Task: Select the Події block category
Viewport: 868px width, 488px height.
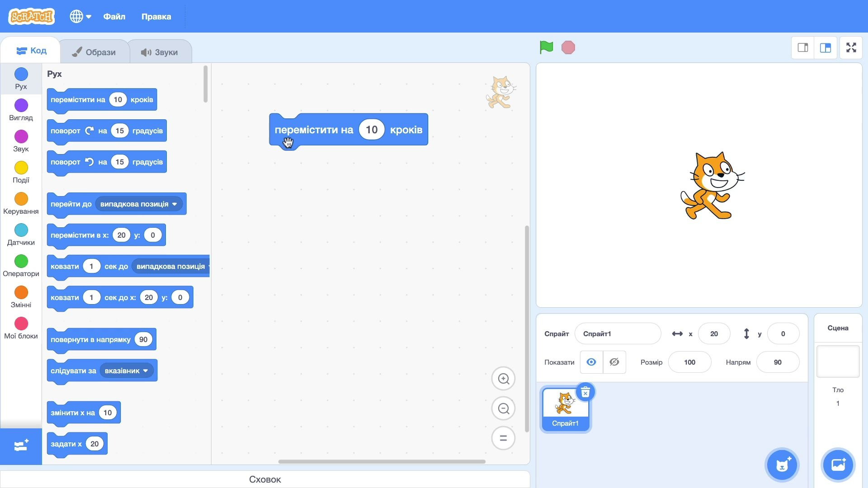Action: [x=21, y=172]
